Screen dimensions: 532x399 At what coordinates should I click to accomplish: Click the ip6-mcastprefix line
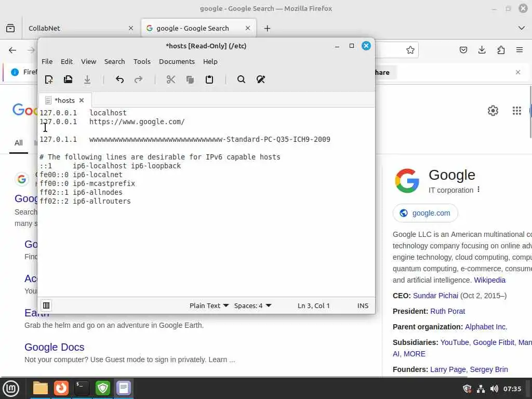(87, 183)
